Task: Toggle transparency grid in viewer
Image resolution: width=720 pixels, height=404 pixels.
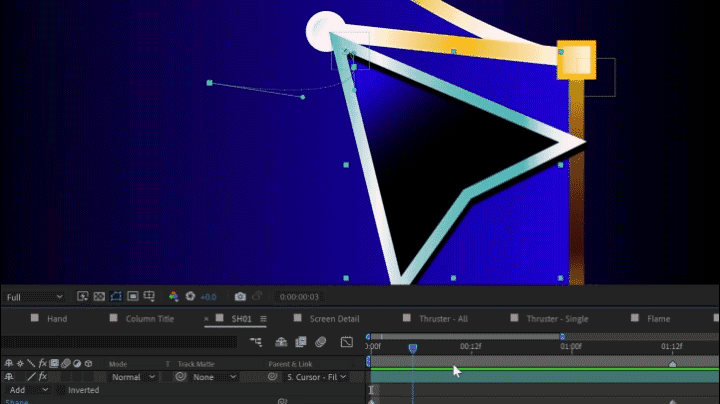Action: [x=99, y=297]
